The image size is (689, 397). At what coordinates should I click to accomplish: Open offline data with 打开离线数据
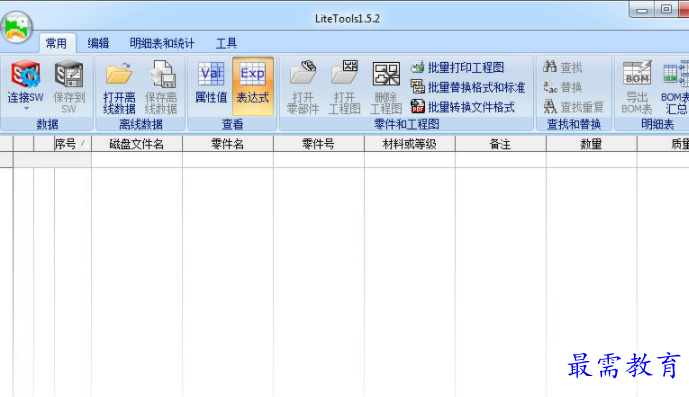119,87
